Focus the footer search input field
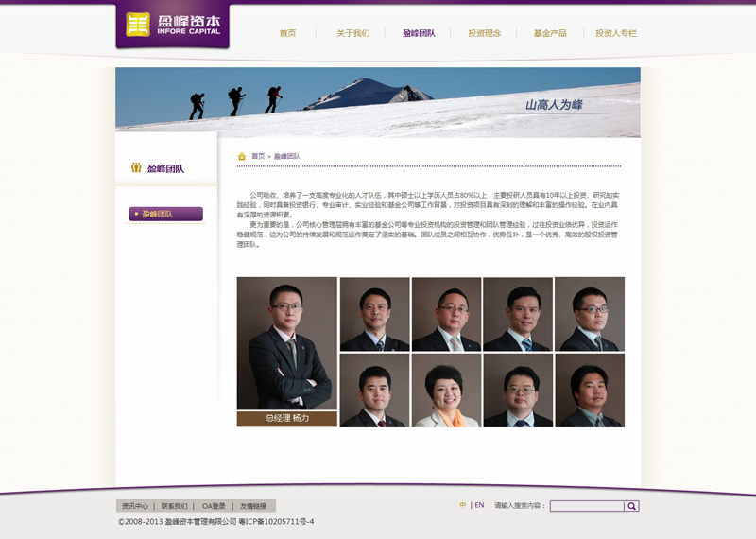 587,506
